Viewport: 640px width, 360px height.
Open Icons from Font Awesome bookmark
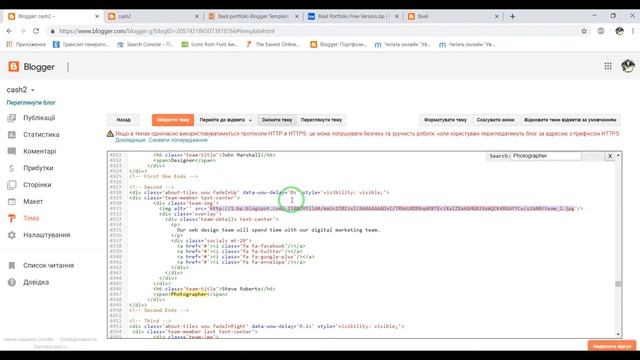(209, 44)
